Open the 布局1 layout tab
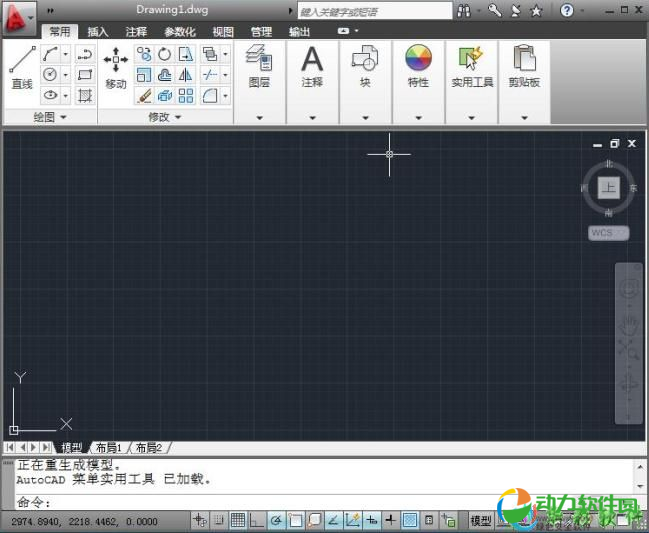The width and height of the screenshot is (649, 533). tap(109, 448)
